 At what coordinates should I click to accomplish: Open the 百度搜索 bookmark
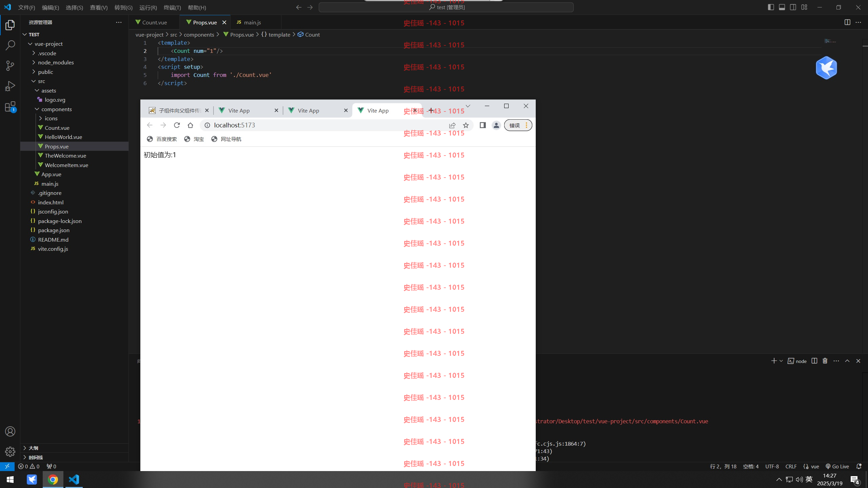click(x=162, y=139)
